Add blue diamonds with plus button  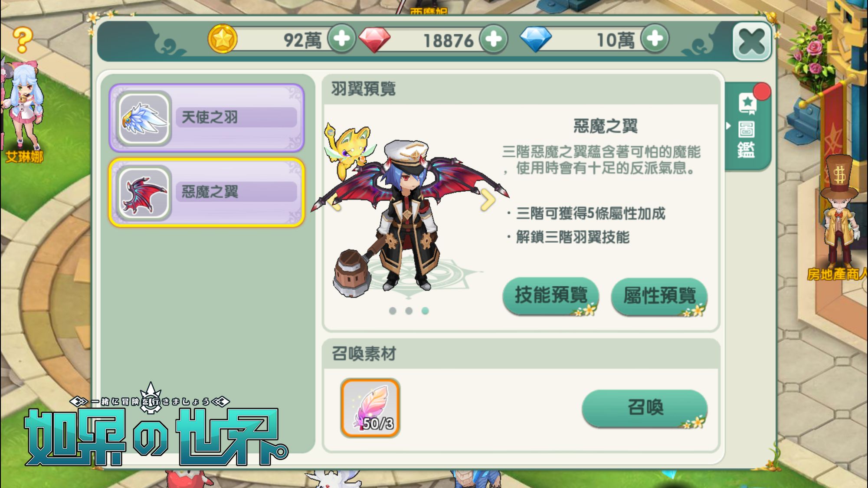[x=655, y=39]
